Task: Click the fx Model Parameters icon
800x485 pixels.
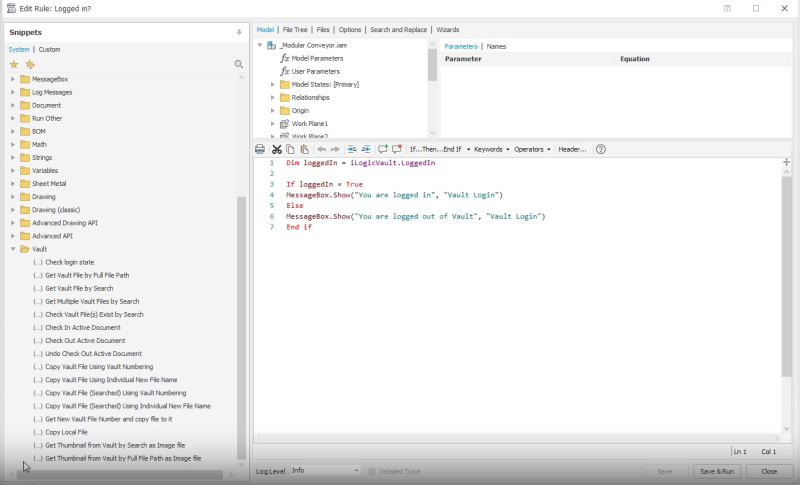Action: [285, 58]
